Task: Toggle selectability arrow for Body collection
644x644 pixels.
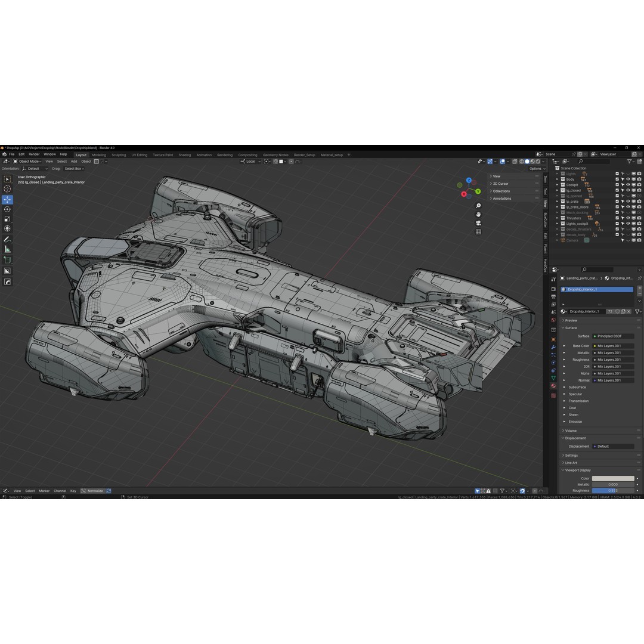Action: [623, 179]
